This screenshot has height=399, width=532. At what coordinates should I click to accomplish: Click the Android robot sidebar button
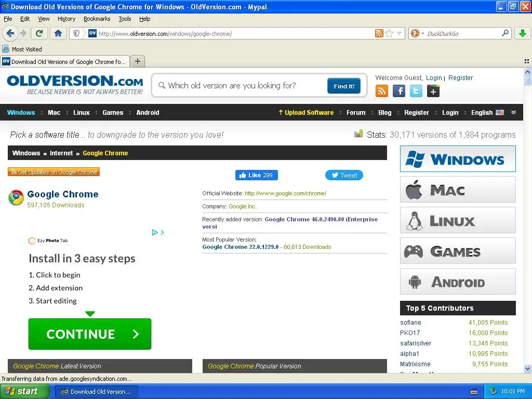pos(458,282)
